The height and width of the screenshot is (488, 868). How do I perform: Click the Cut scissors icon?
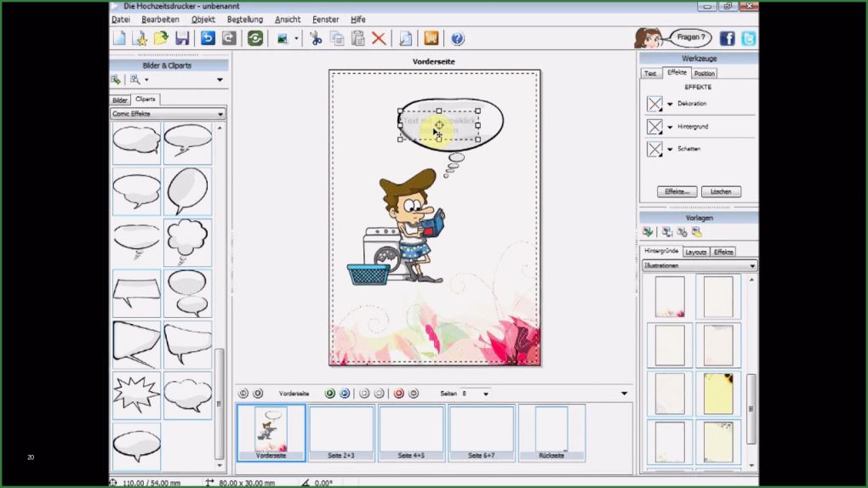316,38
